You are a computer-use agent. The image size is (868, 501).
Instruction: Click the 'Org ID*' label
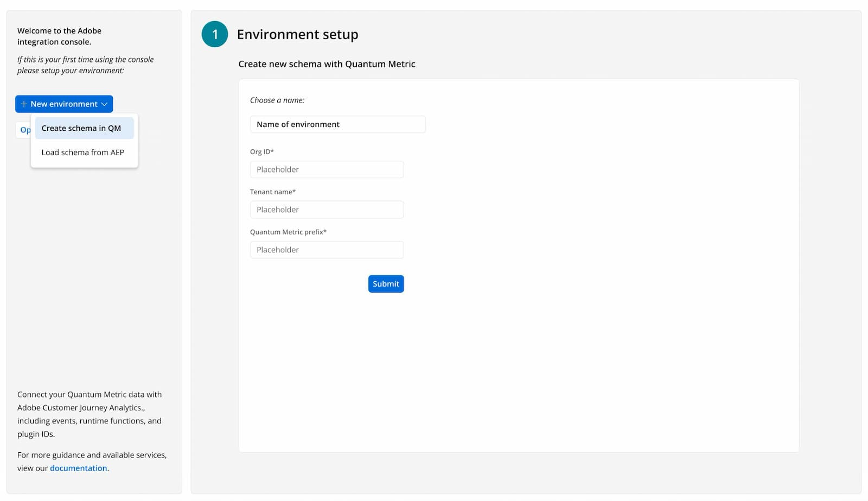pyautogui.click(x=262, y=151)
